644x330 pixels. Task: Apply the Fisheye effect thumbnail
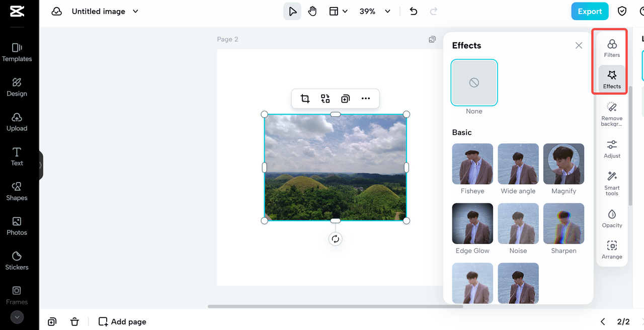point(472,164)
